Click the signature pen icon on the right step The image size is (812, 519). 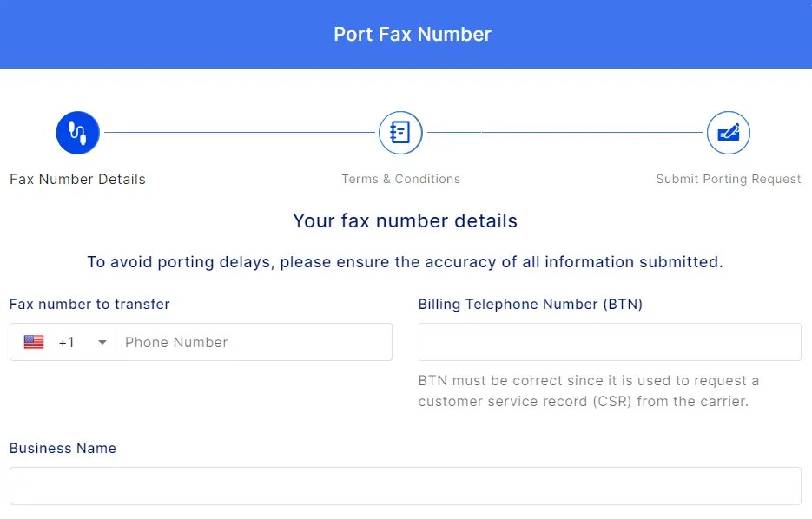click(728, 132)
